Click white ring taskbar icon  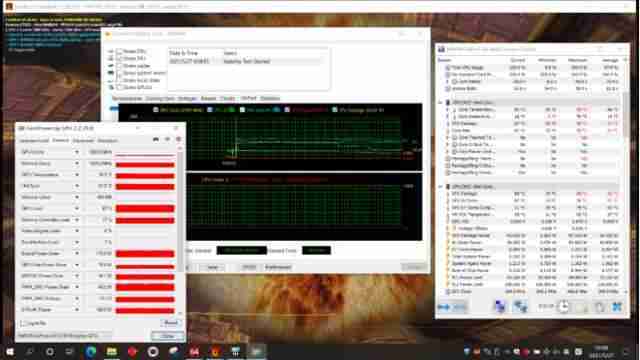(x=153, y=351)
